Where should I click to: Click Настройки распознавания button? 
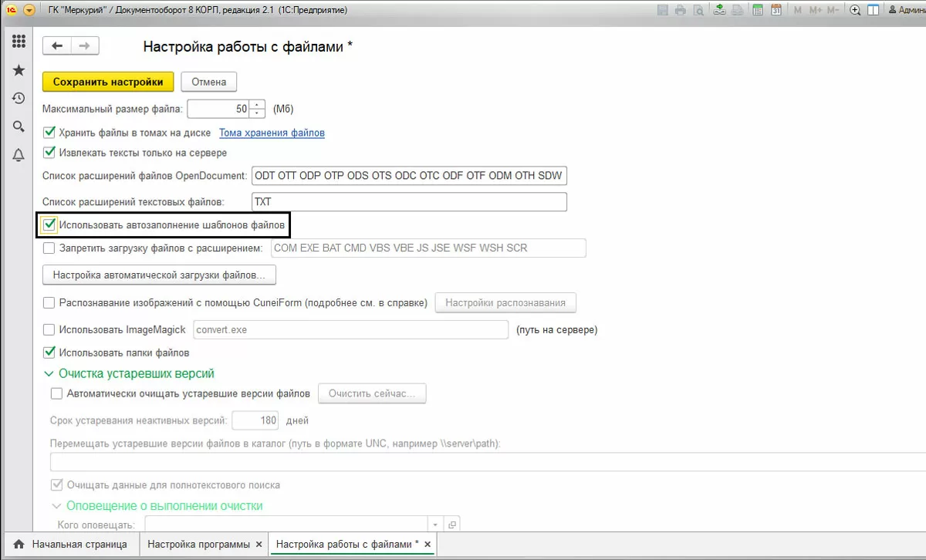(505, 302)
